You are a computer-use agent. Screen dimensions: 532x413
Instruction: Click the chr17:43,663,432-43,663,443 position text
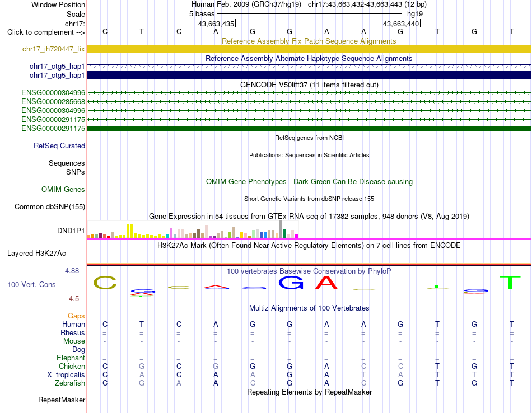coord(355,4)
